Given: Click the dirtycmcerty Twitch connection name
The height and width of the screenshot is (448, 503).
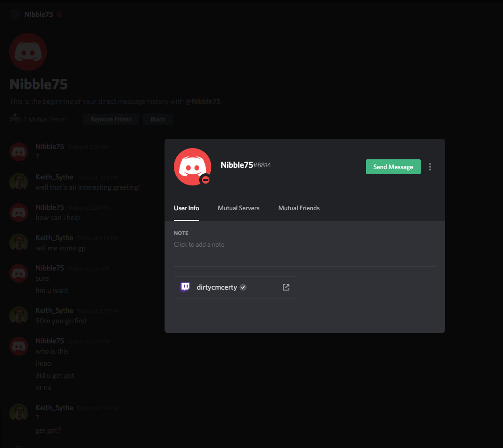Looking at the screenshot, I should coord(216,287).
